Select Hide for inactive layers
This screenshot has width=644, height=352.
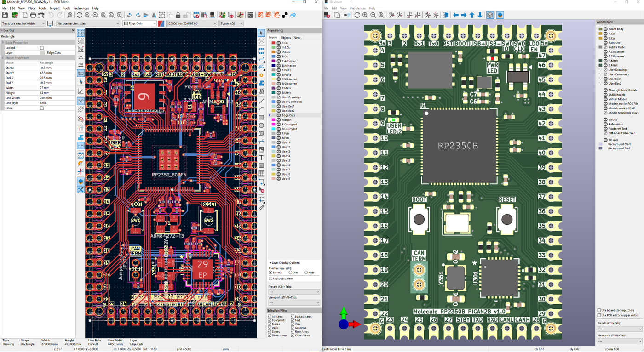tap(306, 273)
